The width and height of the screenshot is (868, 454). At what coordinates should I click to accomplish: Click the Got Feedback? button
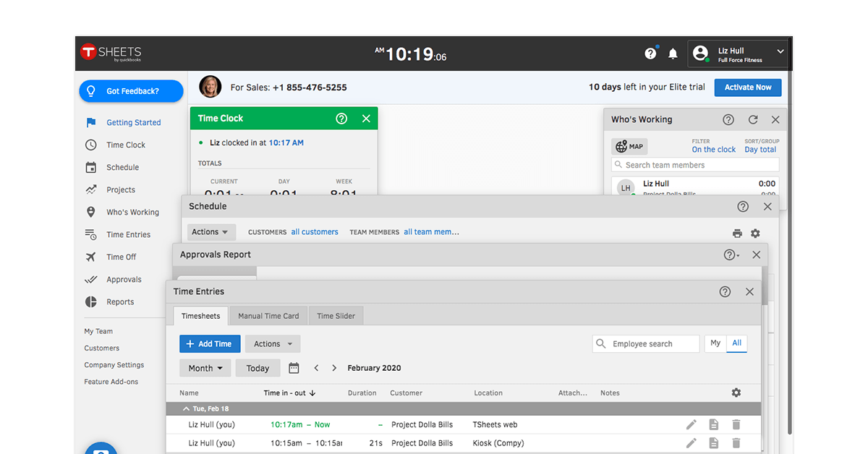click(132, 91)
